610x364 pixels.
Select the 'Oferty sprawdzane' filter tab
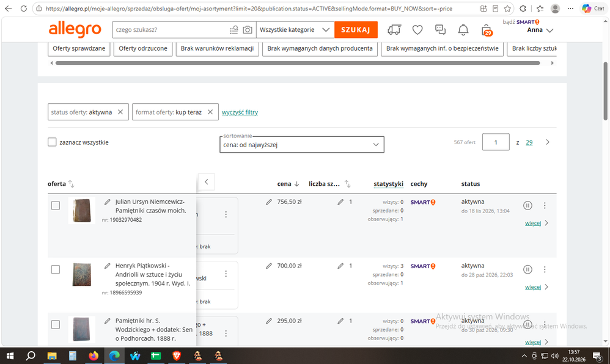pyautogui.click(x=79, y=49)
